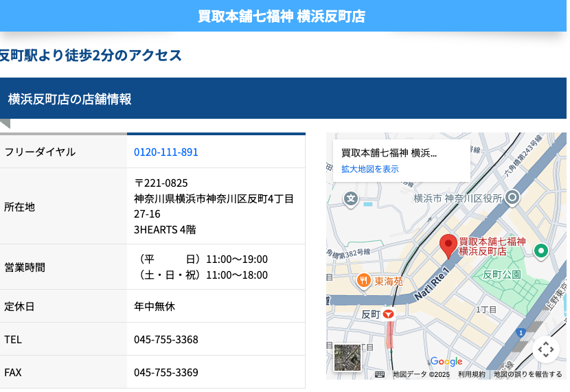Open 拡大地図を表示 link

(370, 169)
